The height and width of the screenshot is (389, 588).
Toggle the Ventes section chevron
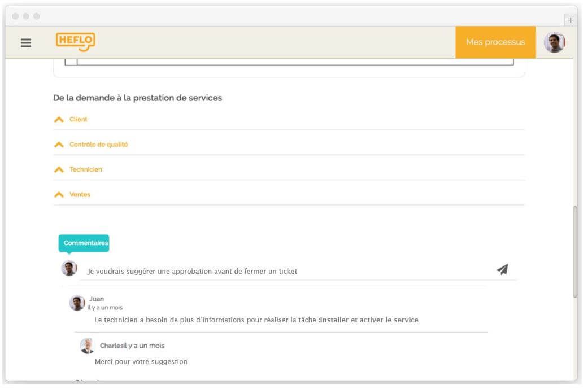click(59, 194)
